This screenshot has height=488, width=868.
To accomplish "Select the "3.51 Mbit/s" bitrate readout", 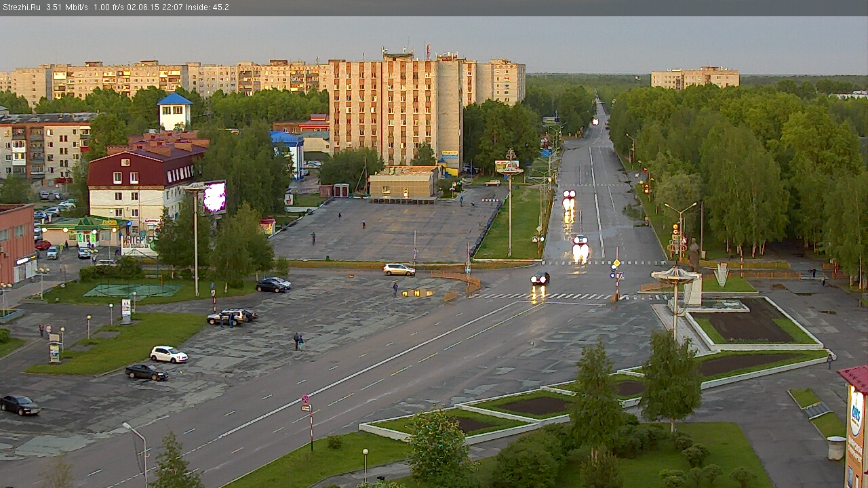I will (67, 7).
